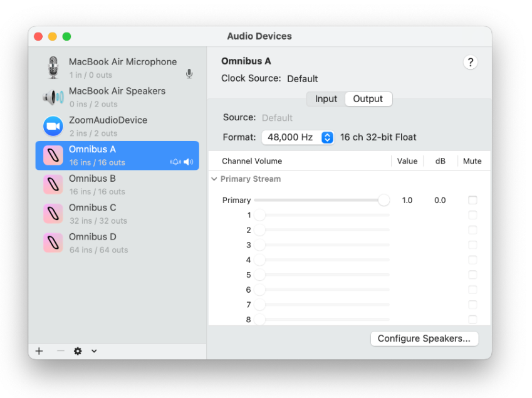
Task: Add a new audio device with plus button
Action: [39, 351]
